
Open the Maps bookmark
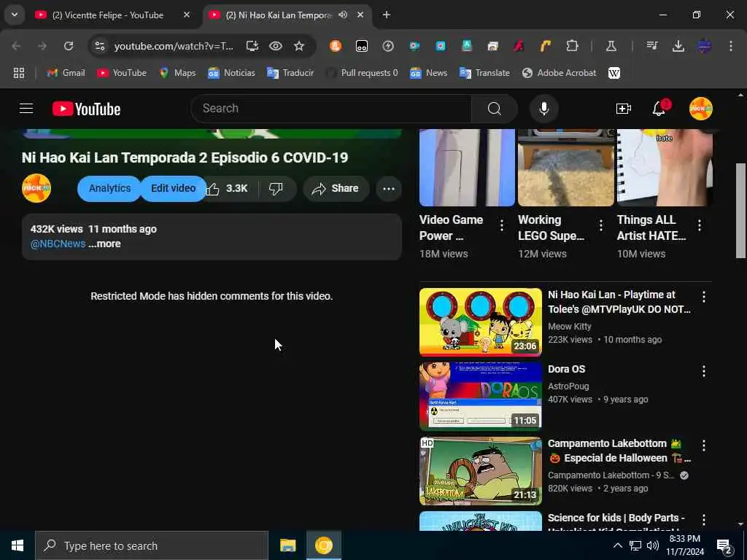[178, 73]
